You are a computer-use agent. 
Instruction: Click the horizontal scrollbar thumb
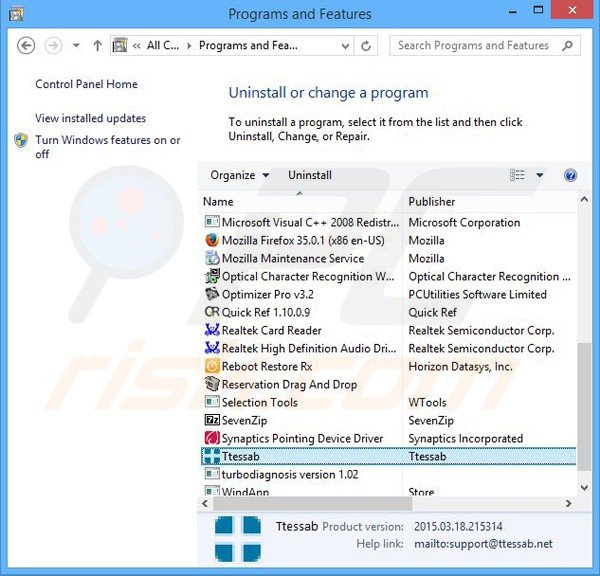pos(312,503)
